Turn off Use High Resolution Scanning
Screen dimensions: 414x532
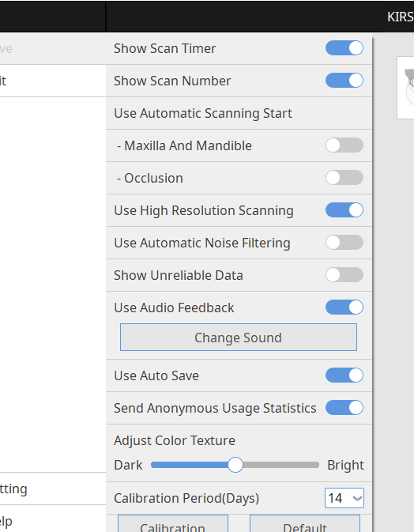[x=344, y=210]
